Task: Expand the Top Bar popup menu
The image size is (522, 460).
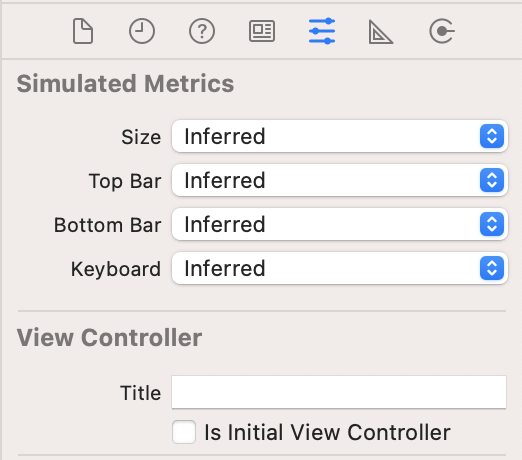Action: (x=340, y=180)
